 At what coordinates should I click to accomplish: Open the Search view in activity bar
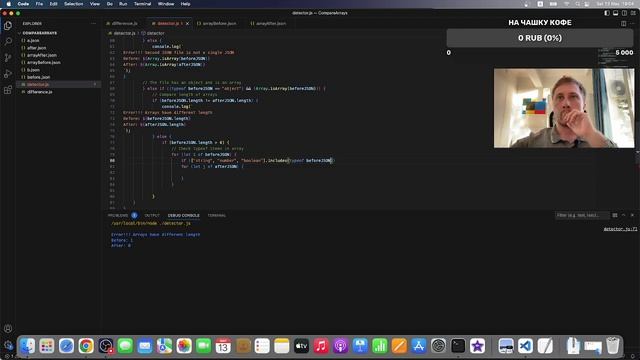point(8,41)
